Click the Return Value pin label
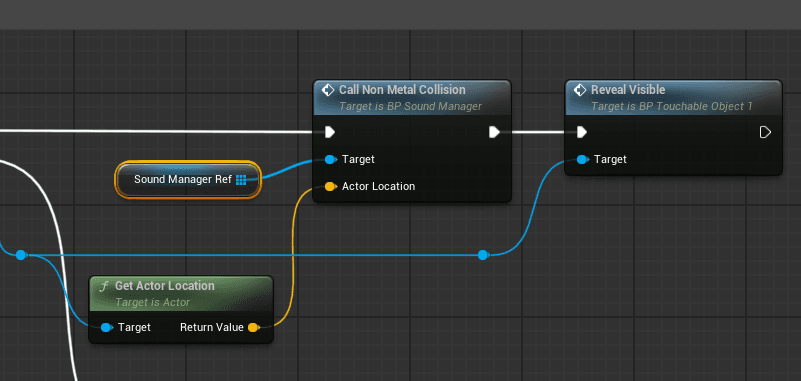This screenshot has height=381, width=801. (x=211, y=327)
